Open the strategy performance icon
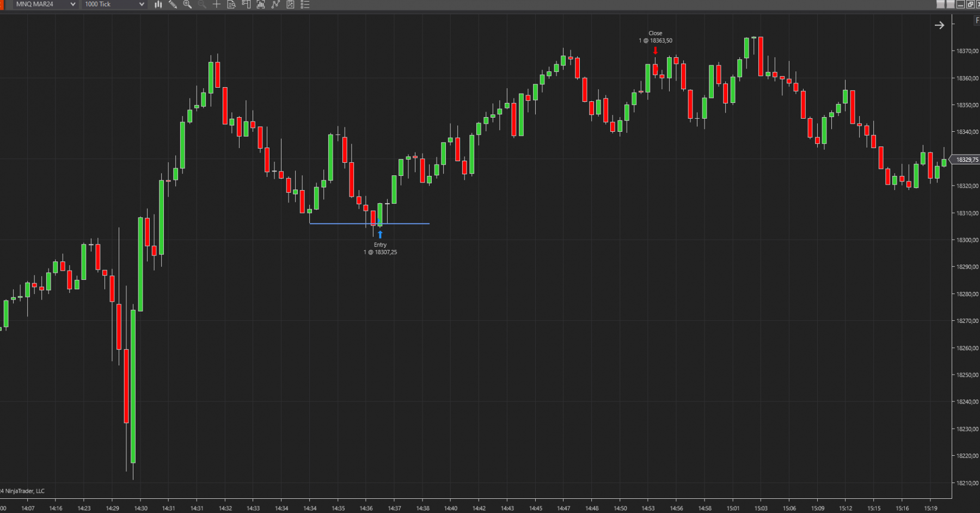This screenshot has width=980, height=513. click(x=290, y=4)
